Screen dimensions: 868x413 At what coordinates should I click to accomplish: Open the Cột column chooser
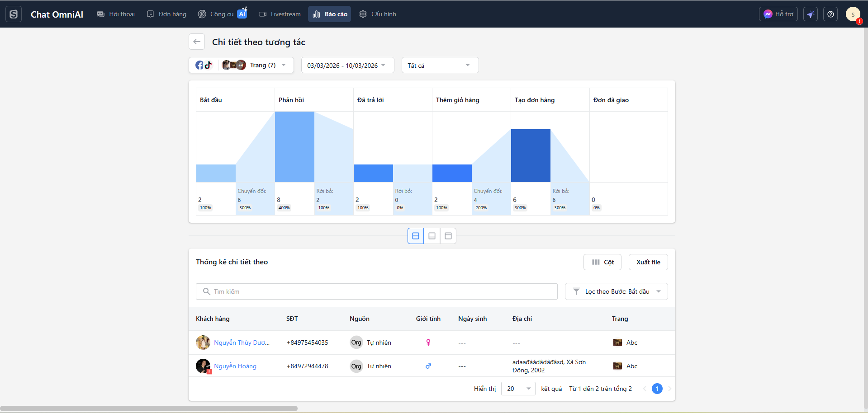point(602,262)
